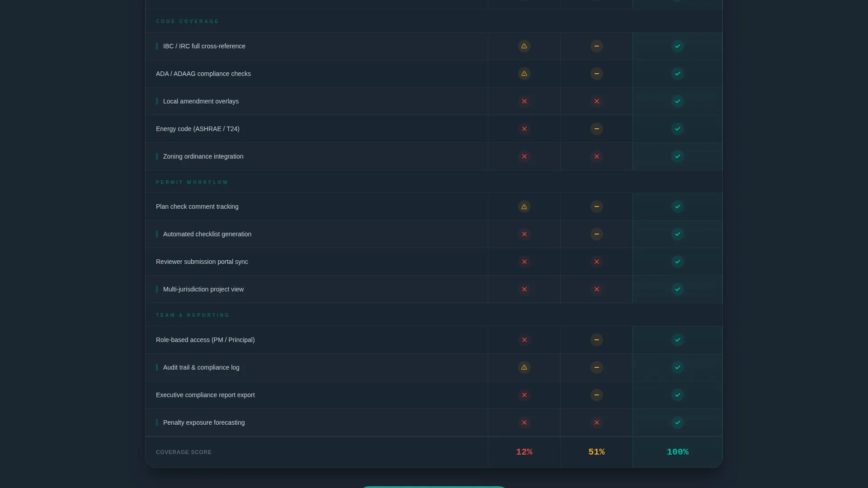Click checkmark for Multi-jurisdiction project view
Screen dimensions: 868x488
(x=677, y=289)
